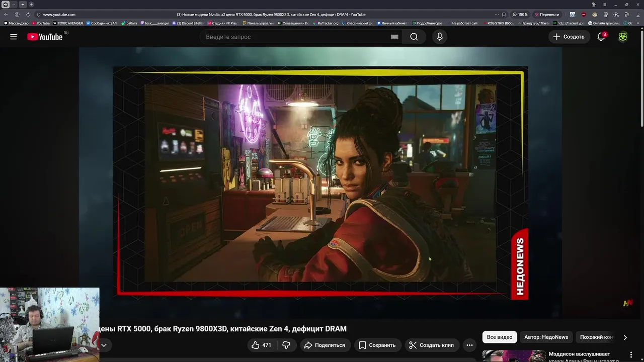This screenshot has width=644, height=362.
Task: Select the 'Автор: HedoNews' chip
Action: (546, 337)
